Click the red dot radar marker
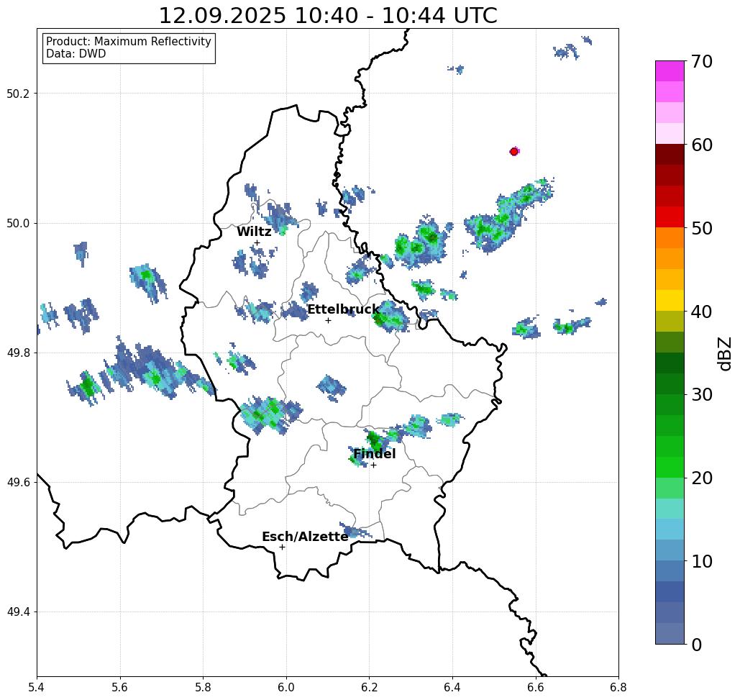Viewport: 740px width, 700px height. tap(513, 152)
